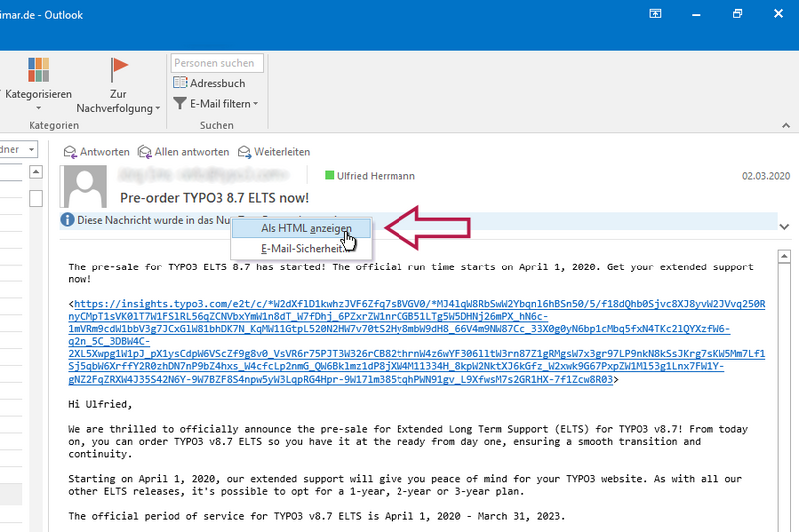Image resolution: width=799 pixels, height=532 pixels.
Task: Click the message list scrollbar thumb
Action: point(36,198)
